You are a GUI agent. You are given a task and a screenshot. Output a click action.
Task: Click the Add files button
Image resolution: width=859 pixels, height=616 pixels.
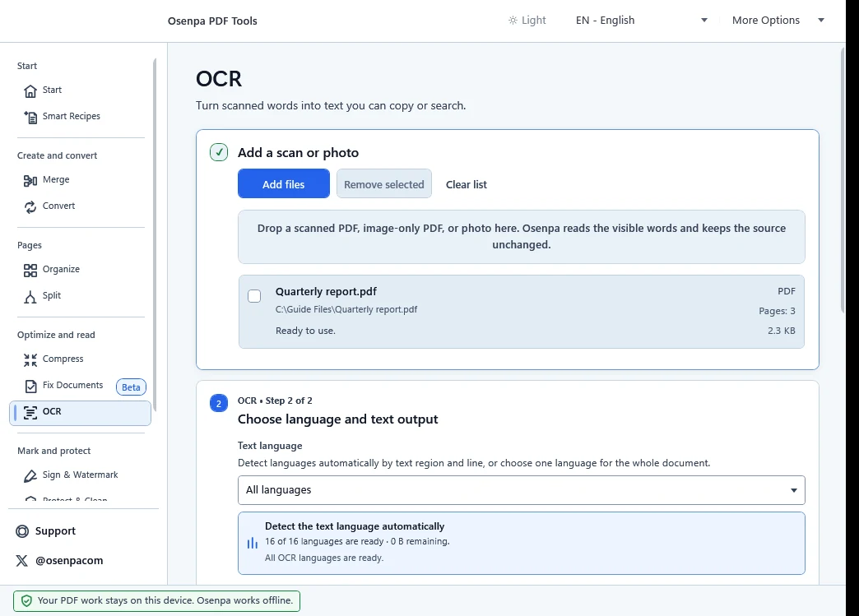pyautogui.click(x=284, y=183)
